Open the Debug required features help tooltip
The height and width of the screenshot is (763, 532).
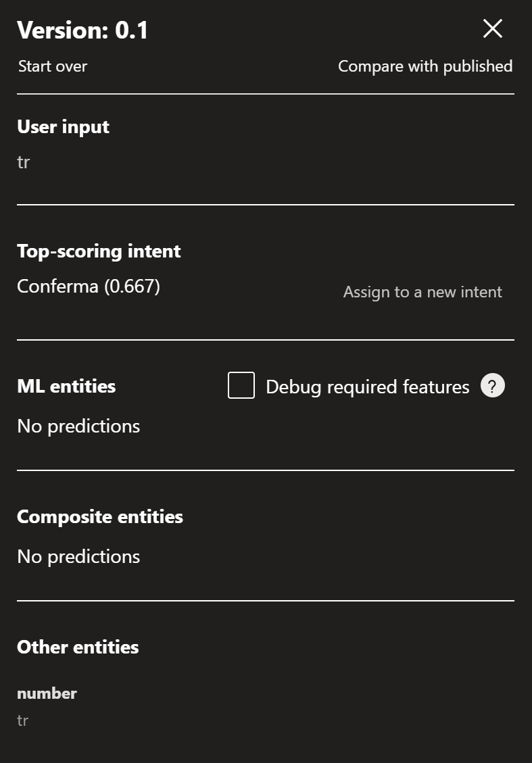pyautogui.click(x=492, y=385)
